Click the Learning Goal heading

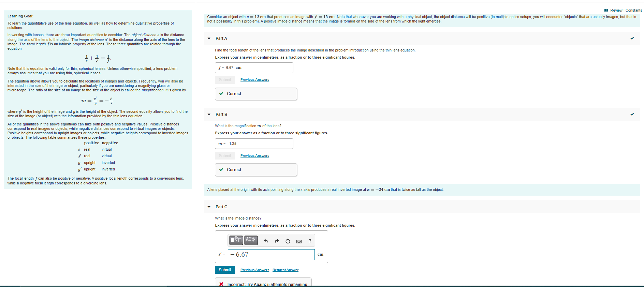coord(20,16)
